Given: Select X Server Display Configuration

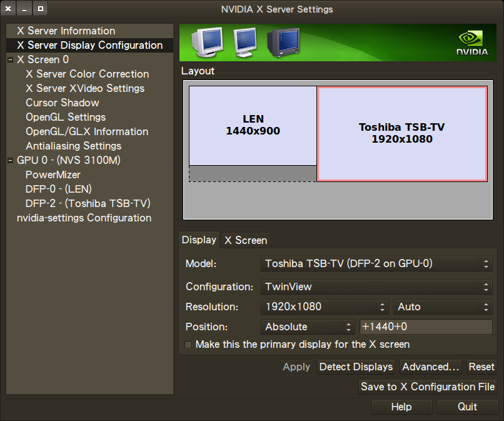Looking at the screenshot, I should pyautogui.click(x=89, y=45).
